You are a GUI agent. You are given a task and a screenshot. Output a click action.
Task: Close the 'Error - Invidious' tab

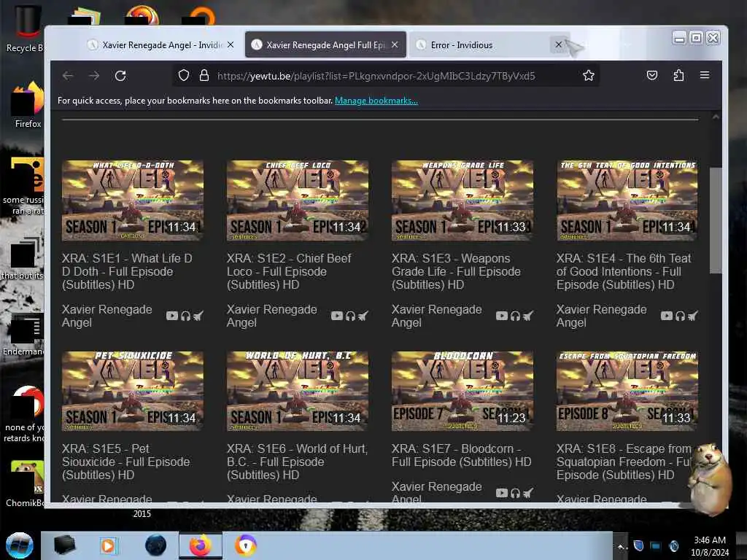558,44
